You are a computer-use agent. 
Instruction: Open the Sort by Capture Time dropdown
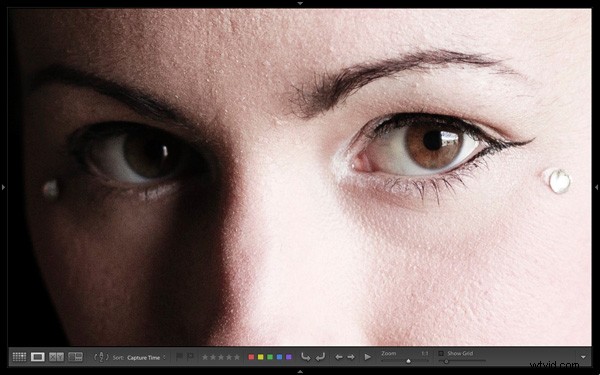point(147,358)
